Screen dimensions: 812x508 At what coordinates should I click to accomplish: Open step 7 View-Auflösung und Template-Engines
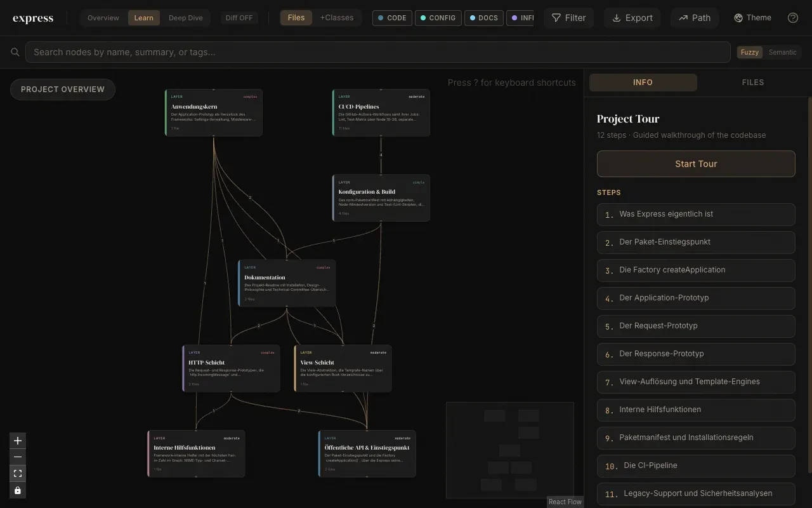pyautogui.click(x=696, y=382)
